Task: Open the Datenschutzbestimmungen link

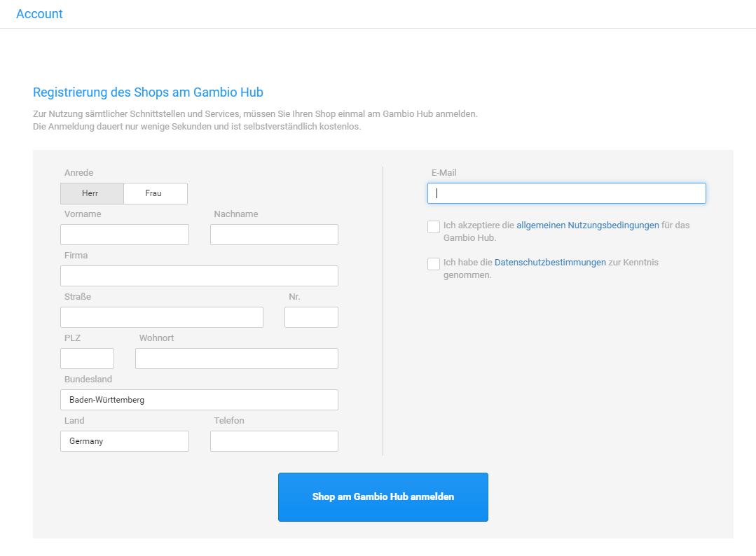Action: point(549,262)
